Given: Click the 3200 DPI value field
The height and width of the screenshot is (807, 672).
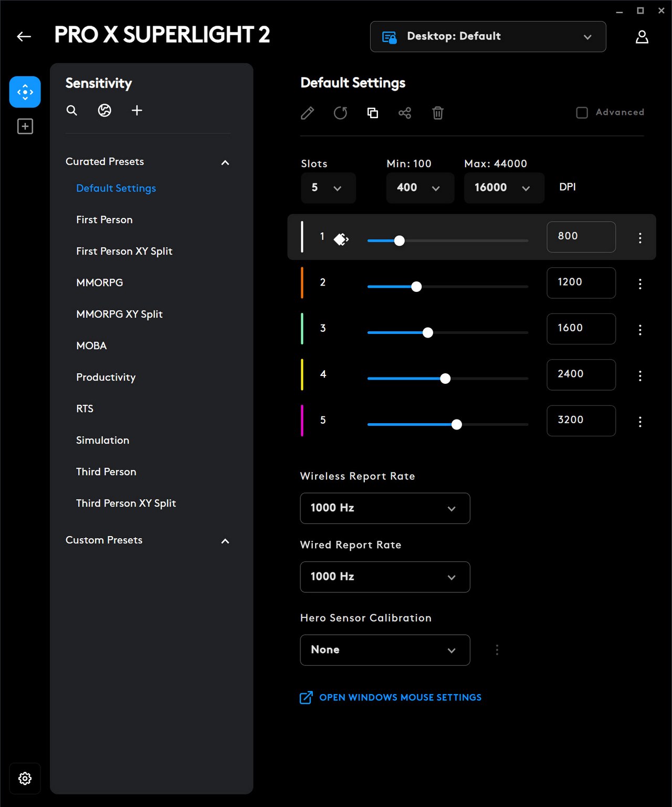Looking at the screenshot, I should (x=581, y=421).
